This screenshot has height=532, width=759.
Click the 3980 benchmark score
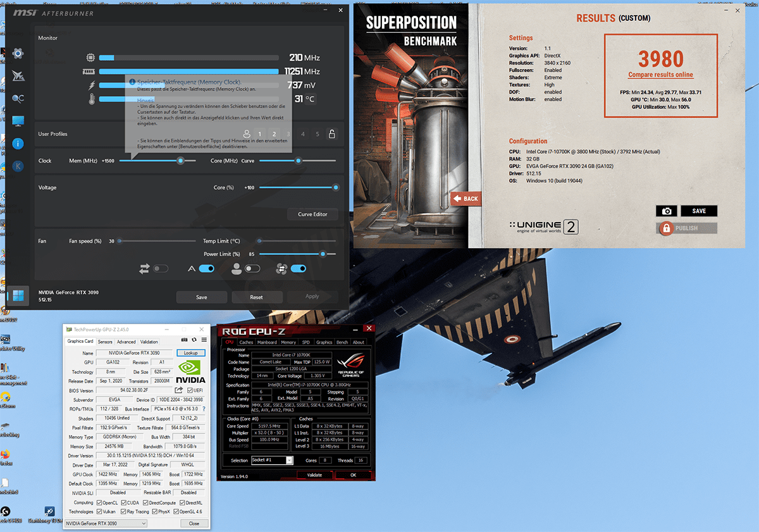coord(661,59)
